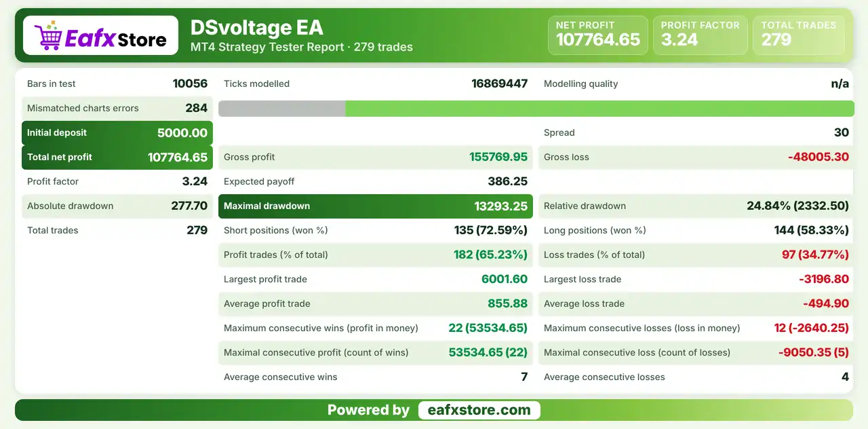Select the Largest profit trade value 6001.60
Screen dimensions: 868x429
505,280
